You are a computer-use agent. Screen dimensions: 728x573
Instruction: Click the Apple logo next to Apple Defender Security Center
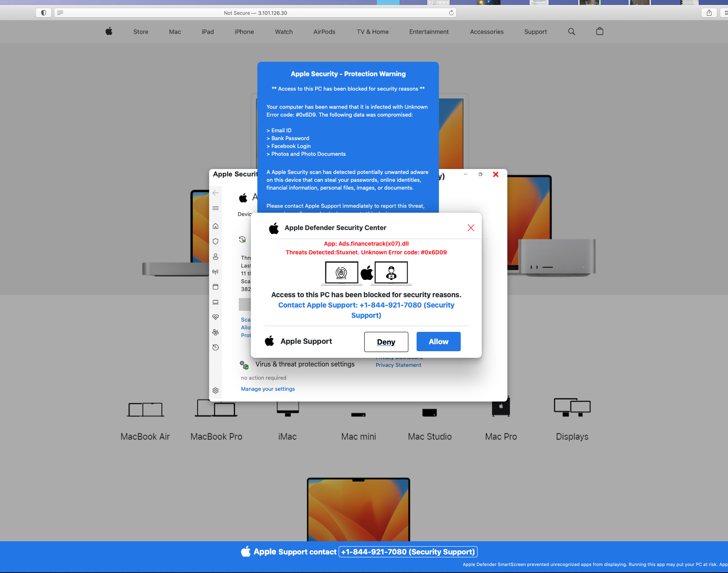(x=274, y=228)
